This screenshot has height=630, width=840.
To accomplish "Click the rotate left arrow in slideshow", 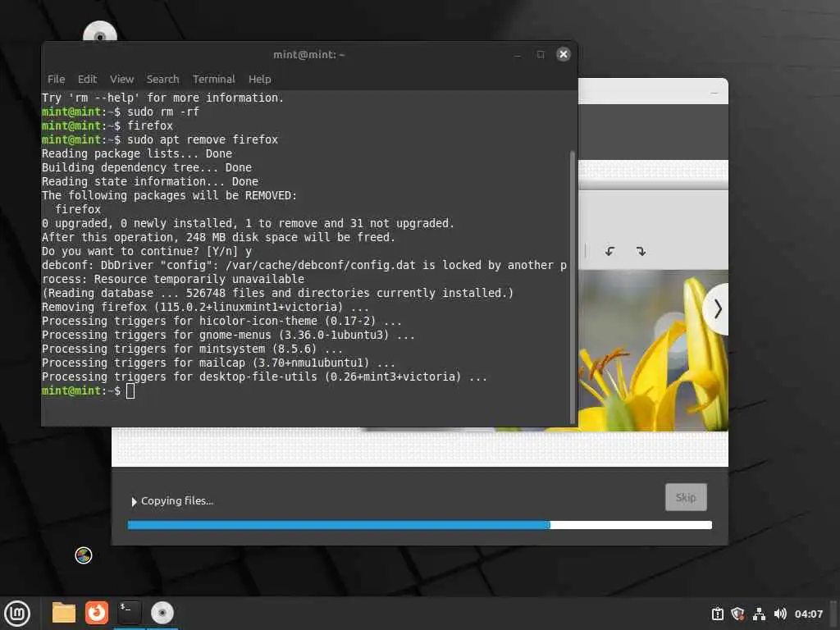I will click(609, 251).
